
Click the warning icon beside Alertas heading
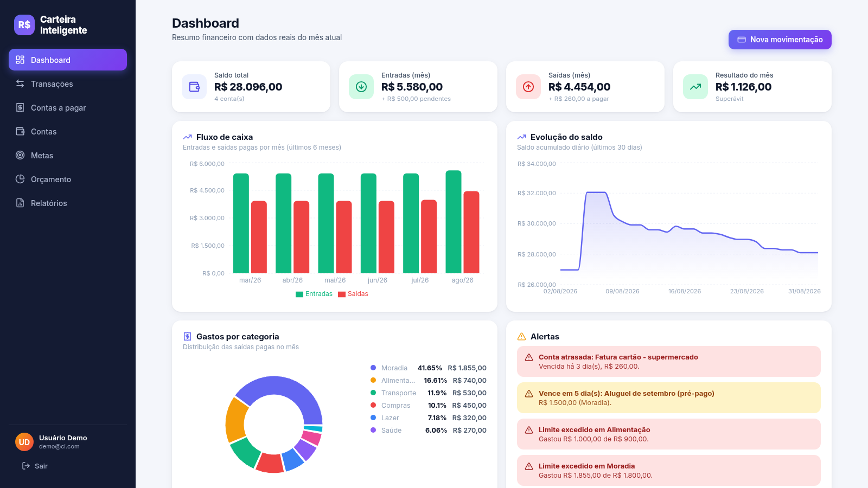point(521,337)
